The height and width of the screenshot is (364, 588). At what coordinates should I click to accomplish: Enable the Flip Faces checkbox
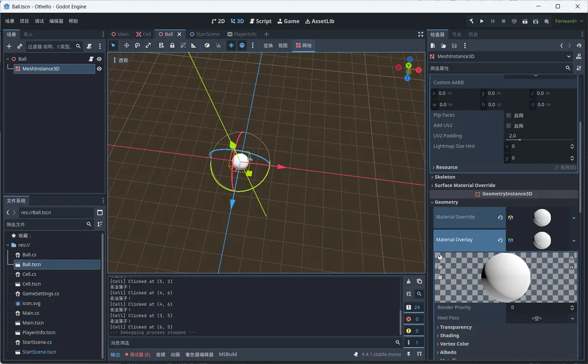tap(509, 115)
